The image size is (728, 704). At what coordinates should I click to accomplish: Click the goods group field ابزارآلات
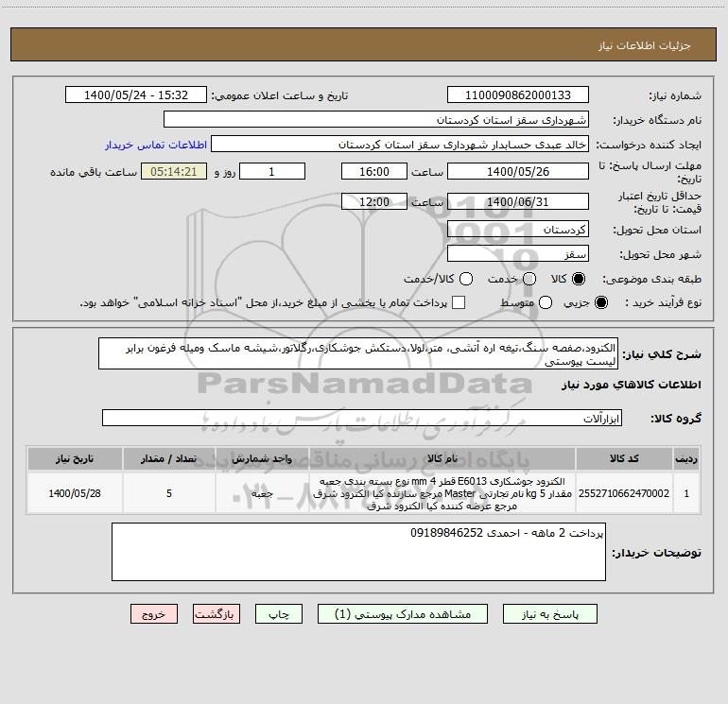point(362,418)
